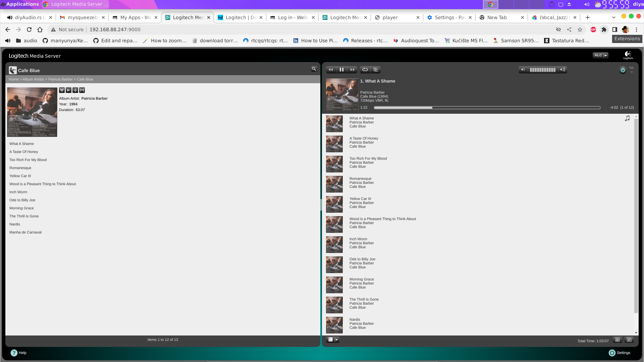Select track Manha de Carnaval in album list
Screen dimensions: 644x362
(25, 232)
